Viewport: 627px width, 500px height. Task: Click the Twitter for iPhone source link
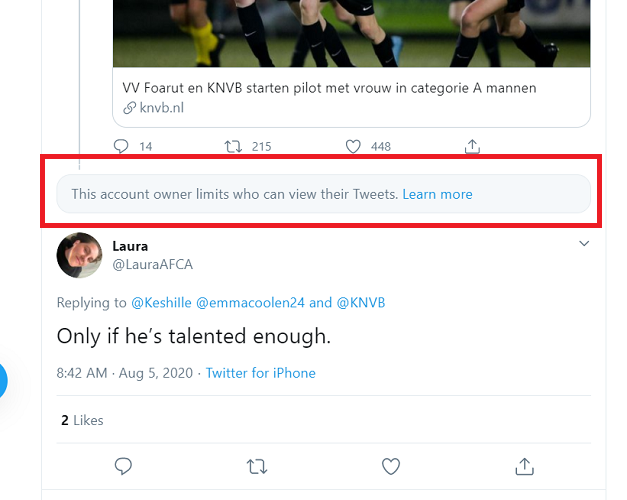point(260,373)
